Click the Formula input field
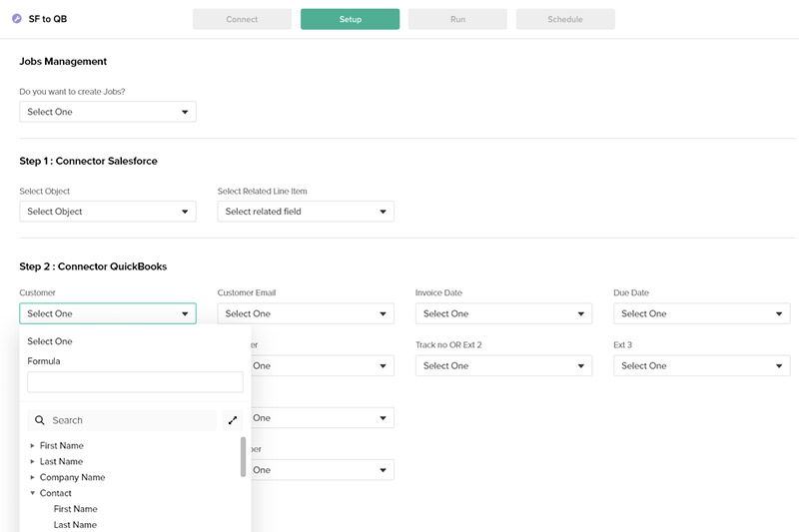This screenshot has height=532, width=799. [x=135, y=382]
